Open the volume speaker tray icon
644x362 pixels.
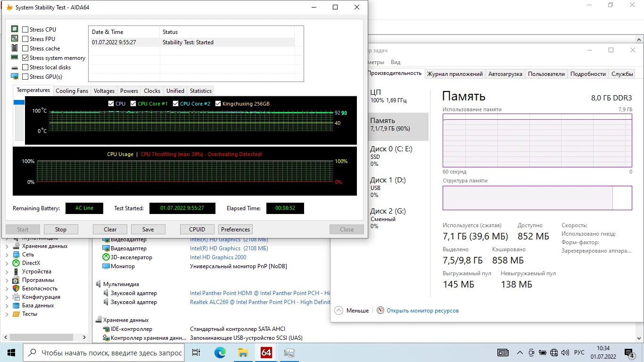click(x=565, y=353)
